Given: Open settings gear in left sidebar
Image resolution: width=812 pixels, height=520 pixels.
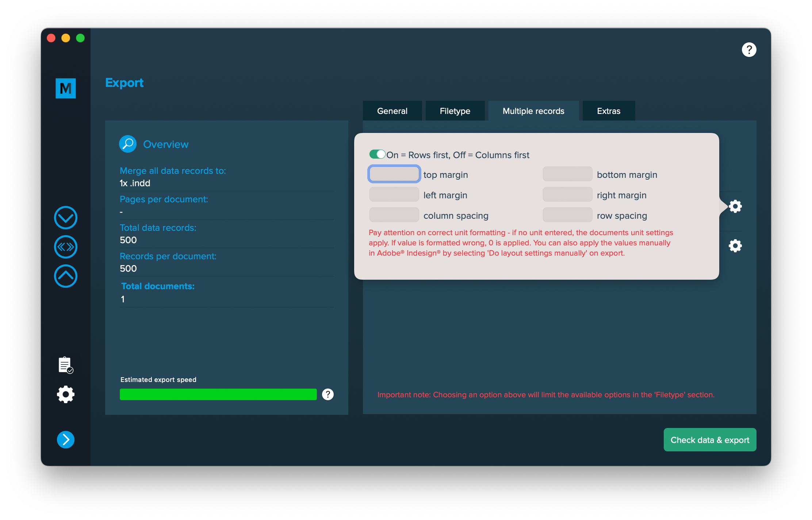Looking at the screenshot, I should click(x=66, y=394).
